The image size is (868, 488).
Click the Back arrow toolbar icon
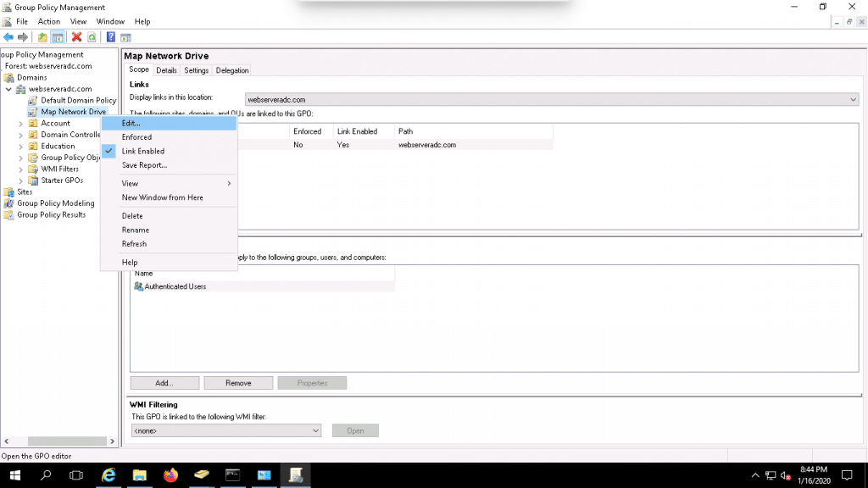tap(8, 37)
